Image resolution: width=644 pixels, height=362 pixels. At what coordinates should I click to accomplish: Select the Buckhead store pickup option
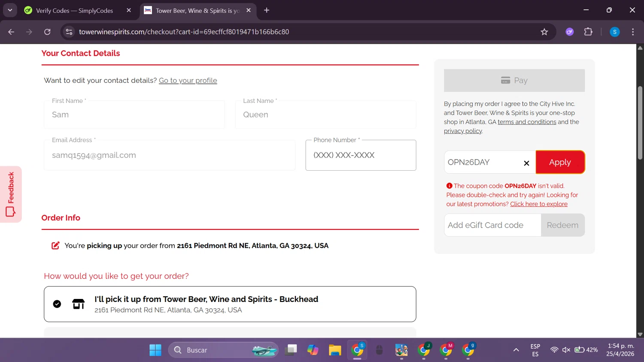coord(230,304)
